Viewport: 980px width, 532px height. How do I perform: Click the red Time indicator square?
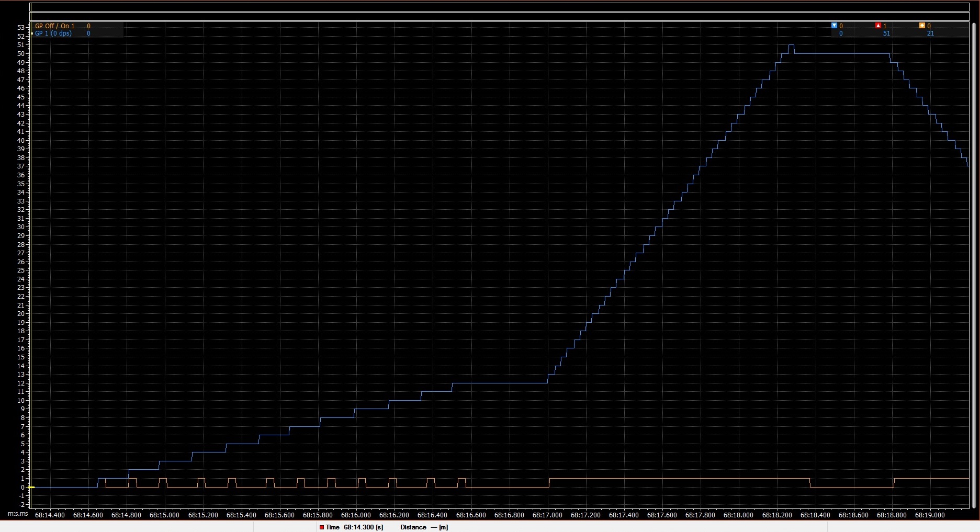tap(322, 527)
